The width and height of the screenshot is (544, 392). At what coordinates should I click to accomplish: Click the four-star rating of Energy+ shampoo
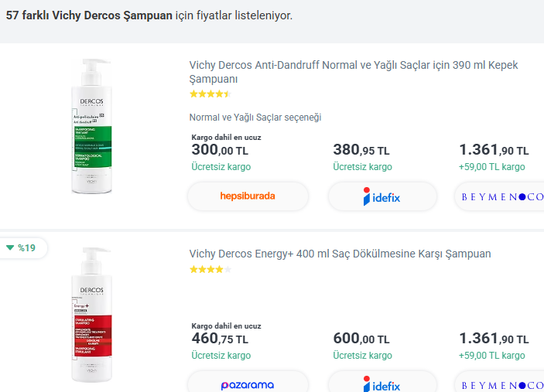coord(210,269)
